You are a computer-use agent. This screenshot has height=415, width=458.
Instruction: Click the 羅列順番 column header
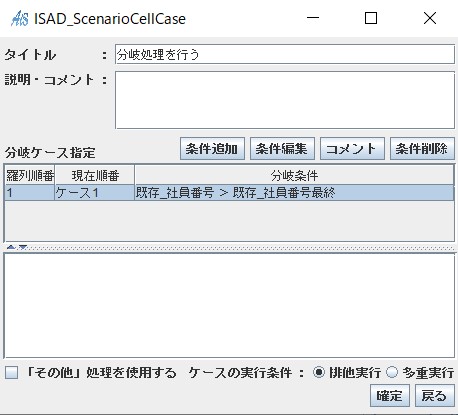[30, 175]
